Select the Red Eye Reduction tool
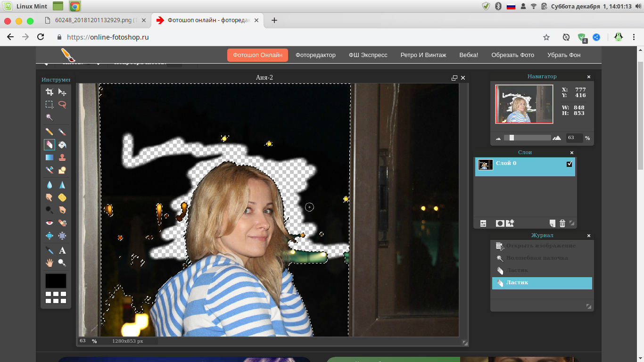Viewport: 644px width, 362px height. tap(49, 222)
